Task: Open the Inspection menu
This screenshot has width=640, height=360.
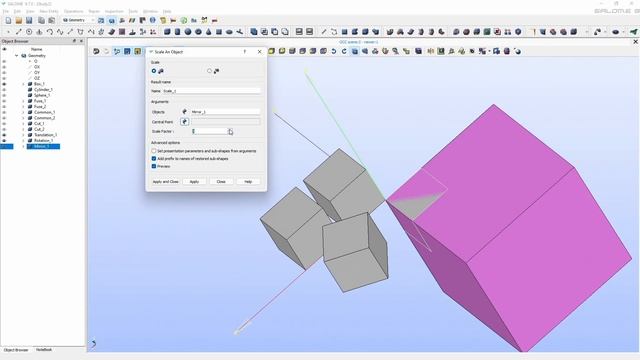Action: click(114, 11)
